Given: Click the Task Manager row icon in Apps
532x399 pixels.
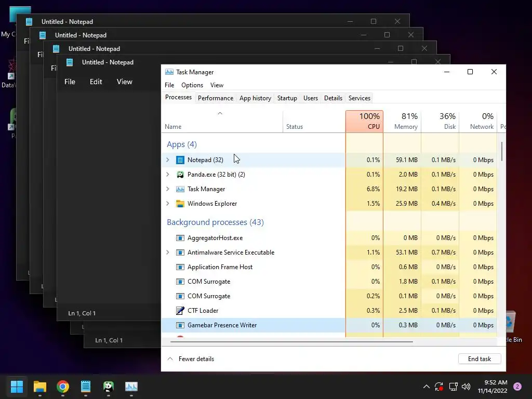Looking at the screenshot, I should click(180, 189).
